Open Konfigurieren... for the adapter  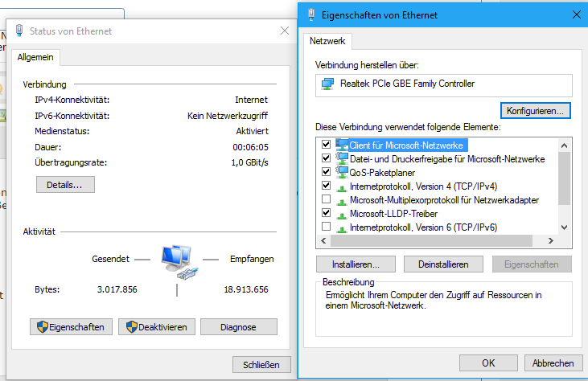click(x=535, y=111)
